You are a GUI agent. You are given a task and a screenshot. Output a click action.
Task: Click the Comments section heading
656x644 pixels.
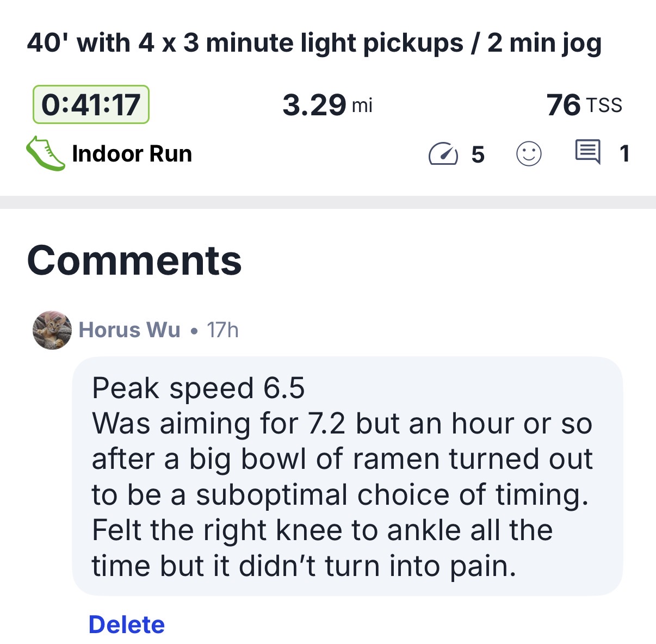pos(134,261)
